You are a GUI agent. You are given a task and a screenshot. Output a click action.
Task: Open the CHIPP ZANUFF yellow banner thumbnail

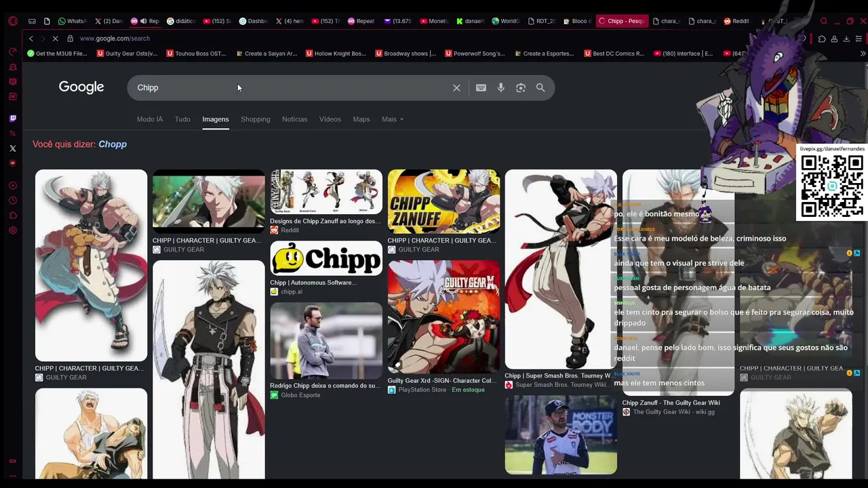pos(443,201)
